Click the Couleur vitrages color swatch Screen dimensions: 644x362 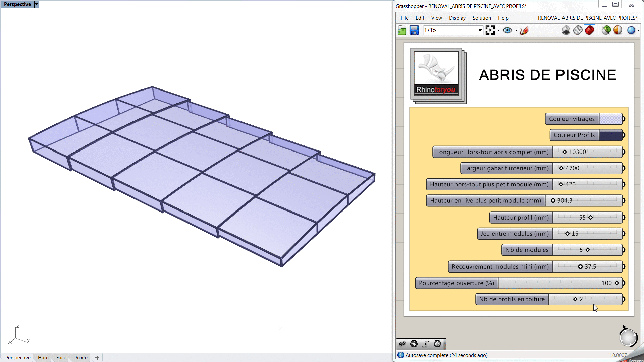tap(610, 119)
